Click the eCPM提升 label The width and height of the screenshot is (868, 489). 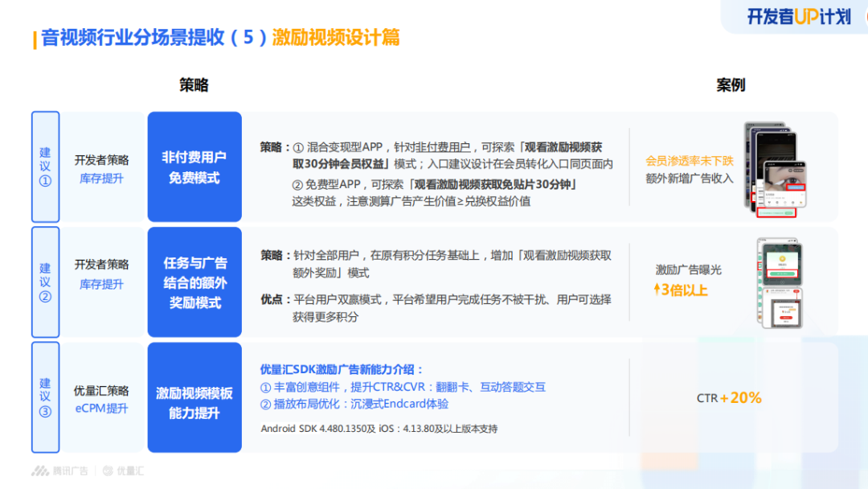coord(101,408)
